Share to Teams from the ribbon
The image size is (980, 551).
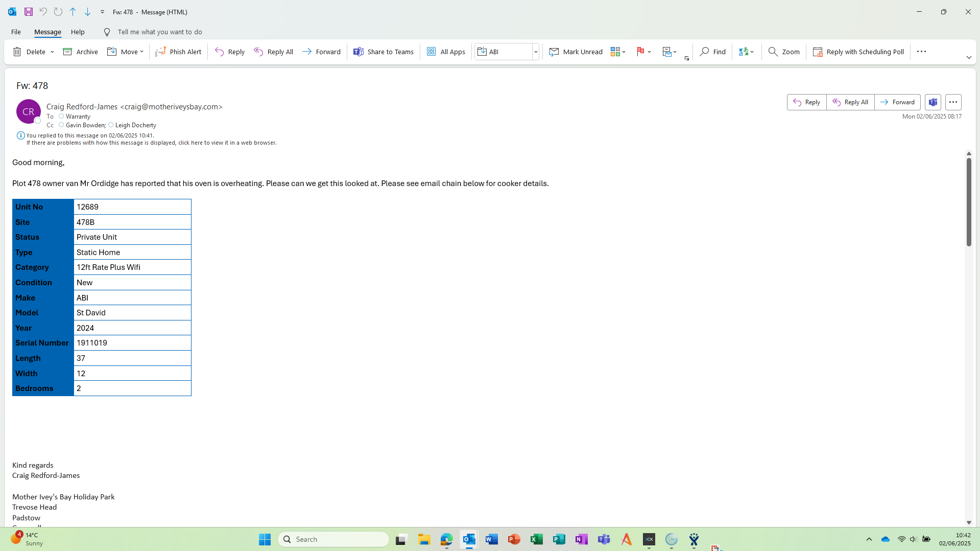click(384, 52)
